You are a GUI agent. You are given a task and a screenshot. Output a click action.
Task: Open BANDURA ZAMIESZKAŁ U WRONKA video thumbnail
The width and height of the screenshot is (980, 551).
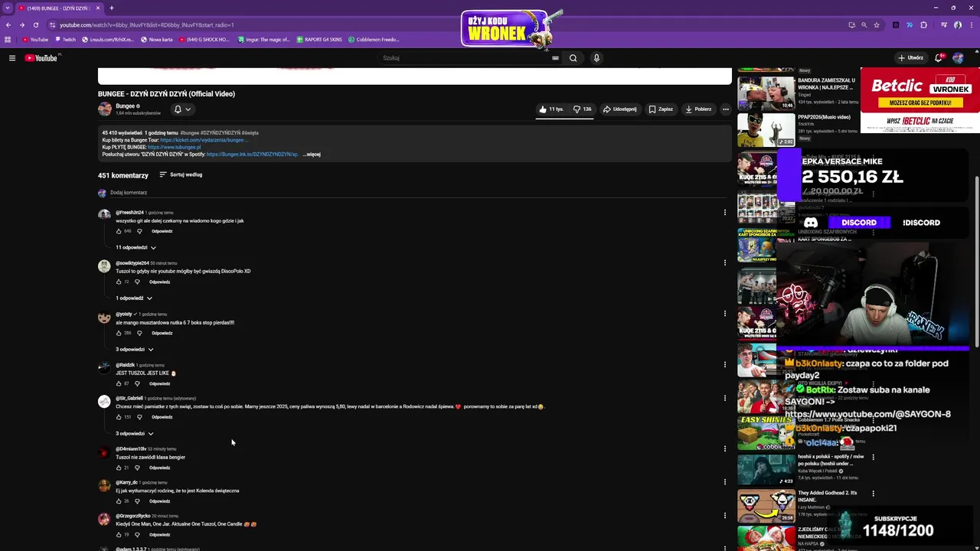(x=766, y=93)
